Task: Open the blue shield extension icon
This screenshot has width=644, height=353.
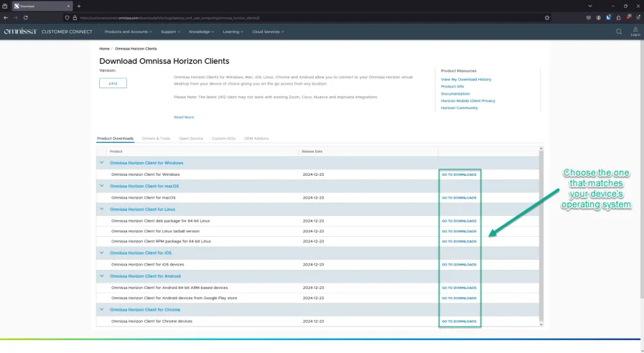Action: tap(608, 18)
